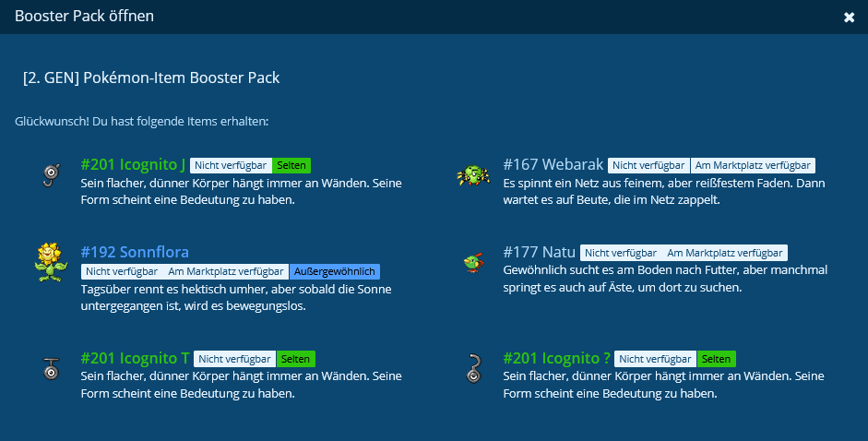Open the #167 Webarak item link
Viewport: 868px width, 441px height.
point(553,165)
